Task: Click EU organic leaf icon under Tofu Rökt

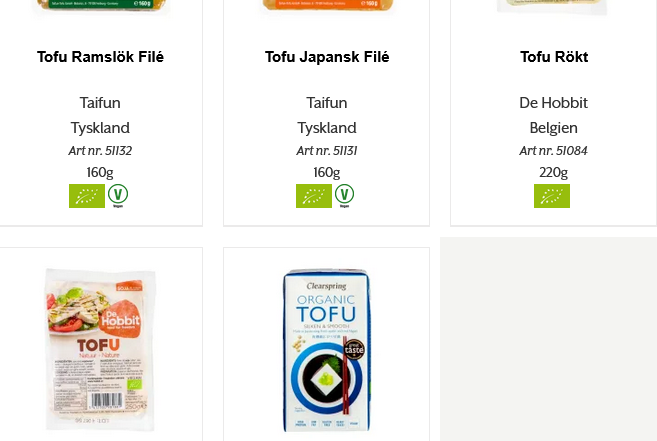Action: point(552,196)
